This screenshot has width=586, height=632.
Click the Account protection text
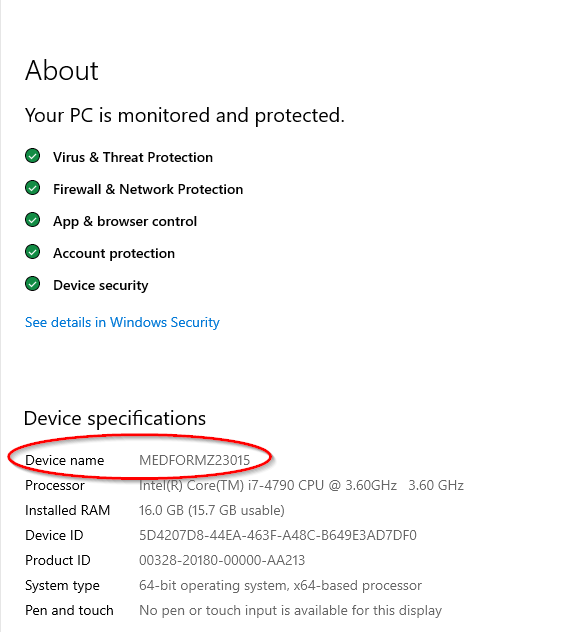click(x=114, y=253)
